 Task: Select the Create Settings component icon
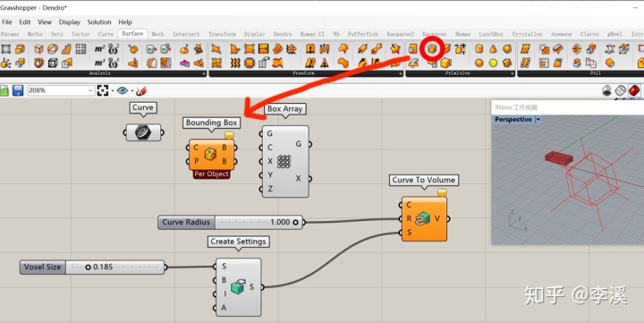tap(238, 286)
